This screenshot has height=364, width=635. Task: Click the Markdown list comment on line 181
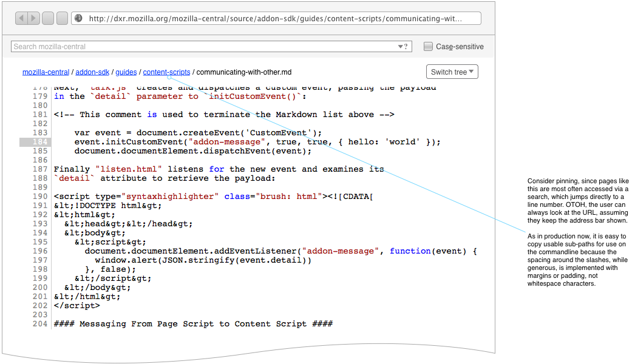point(224,115)
